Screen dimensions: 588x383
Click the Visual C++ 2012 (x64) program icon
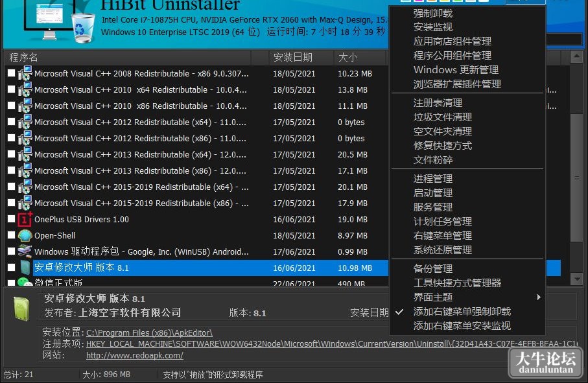tap(25, 122)
